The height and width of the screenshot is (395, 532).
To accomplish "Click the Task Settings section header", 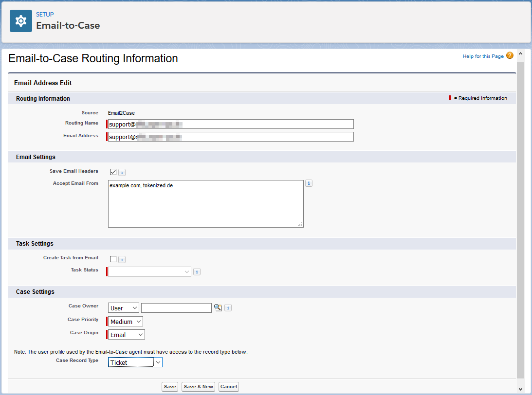I will pyautogui.click(x=35, y=243).
